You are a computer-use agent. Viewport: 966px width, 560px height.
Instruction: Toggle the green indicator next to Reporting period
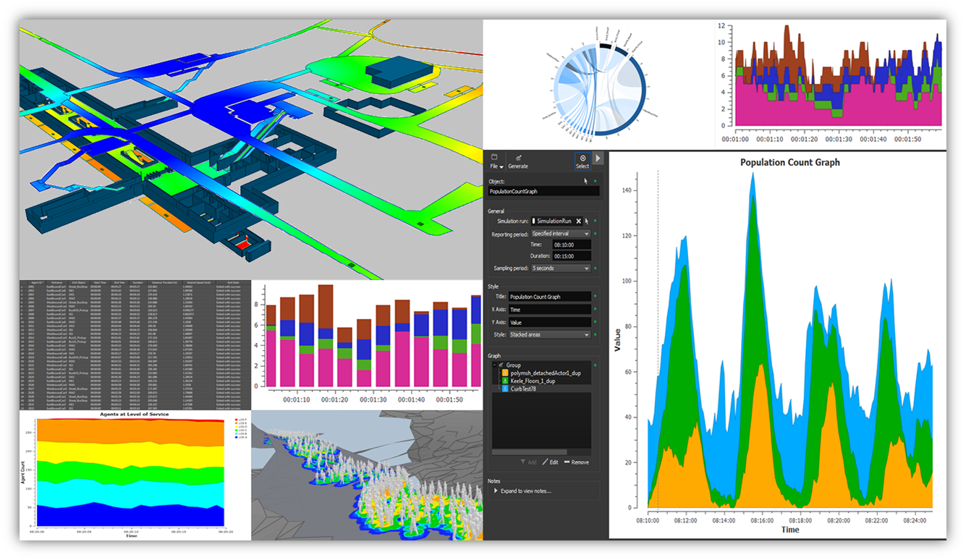pos(595,234)
